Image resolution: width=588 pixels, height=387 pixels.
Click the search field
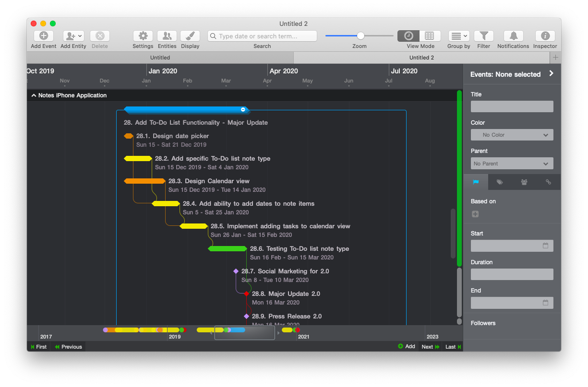pyautogui.click(x=262, y=36)
